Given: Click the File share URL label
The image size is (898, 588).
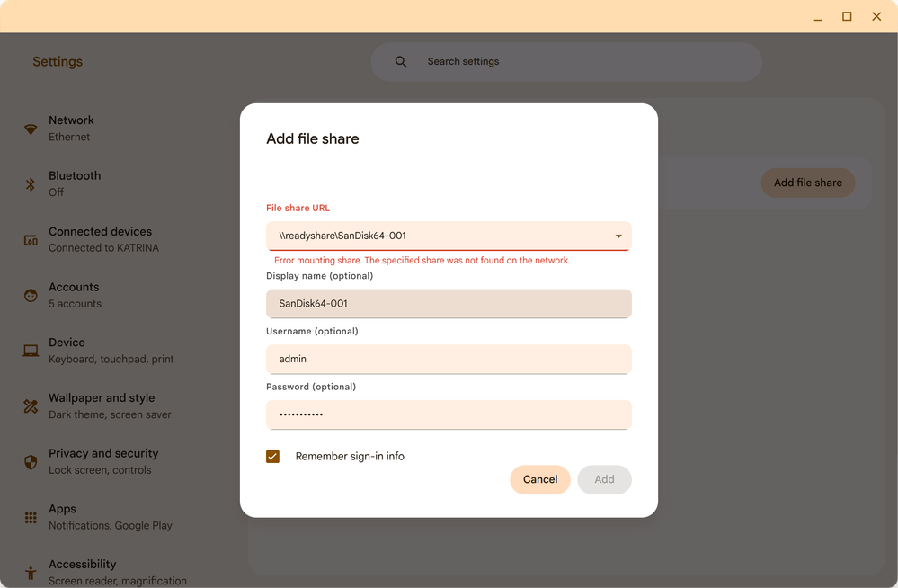Looking at the screenshot, I should coord(298,208).
